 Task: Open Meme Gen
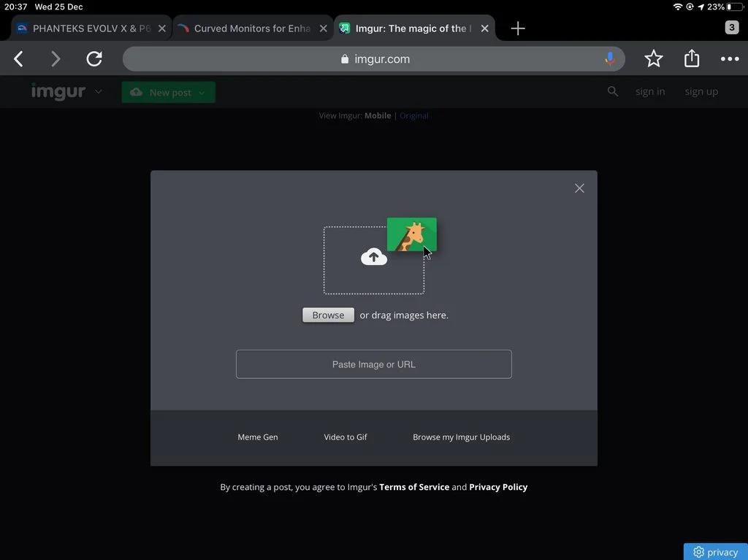(258, 437)
